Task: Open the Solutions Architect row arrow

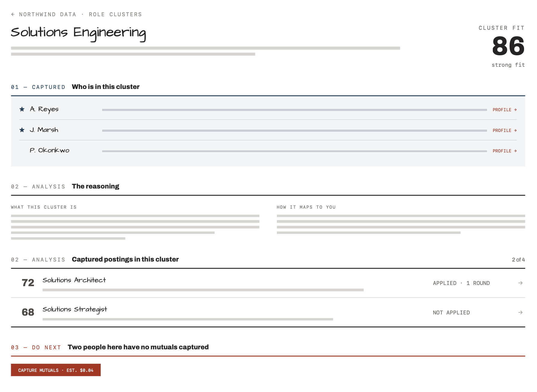Action: coord(520,283)
